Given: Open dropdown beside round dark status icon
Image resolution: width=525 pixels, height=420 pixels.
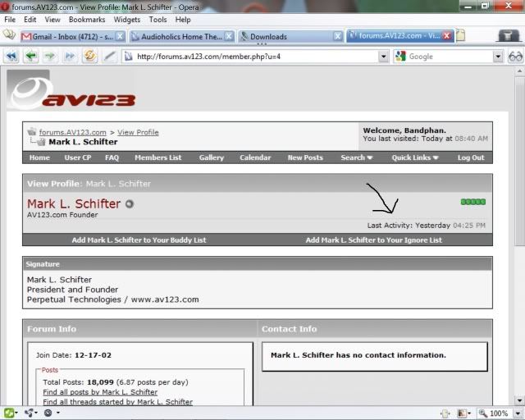Looking at the screenshot, I should tap(58, 413).
